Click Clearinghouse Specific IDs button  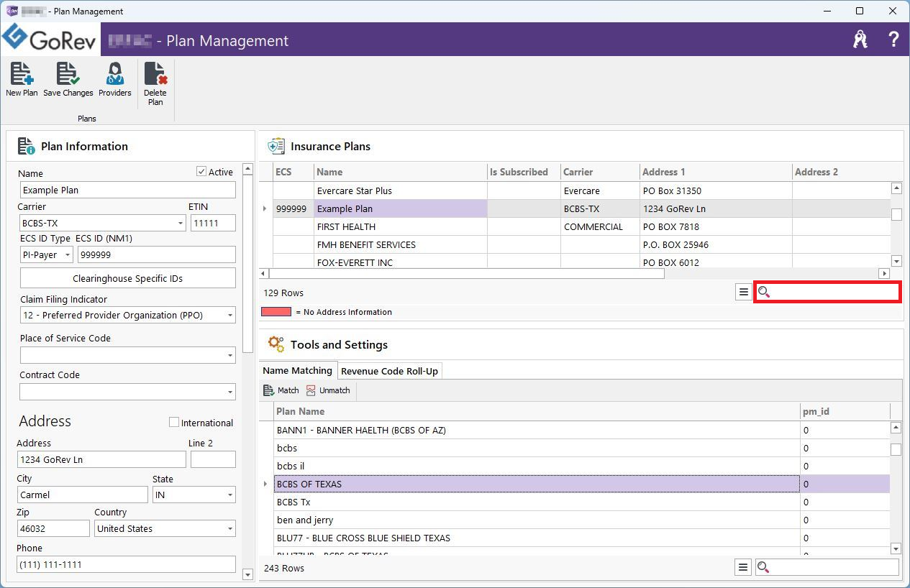click(x=128, y=278)
